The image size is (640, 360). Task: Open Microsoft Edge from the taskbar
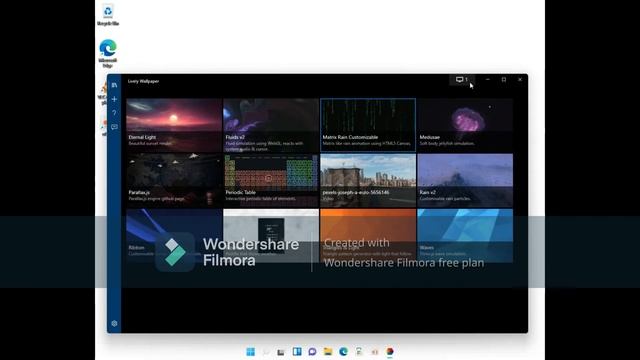(x=343, y=351)
